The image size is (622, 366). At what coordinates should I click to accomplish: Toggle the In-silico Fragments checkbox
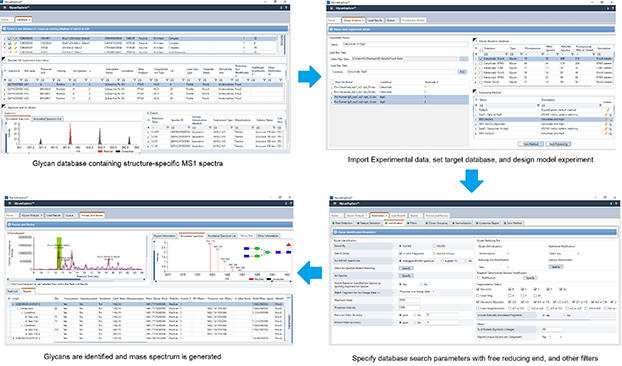click(400, 253)
